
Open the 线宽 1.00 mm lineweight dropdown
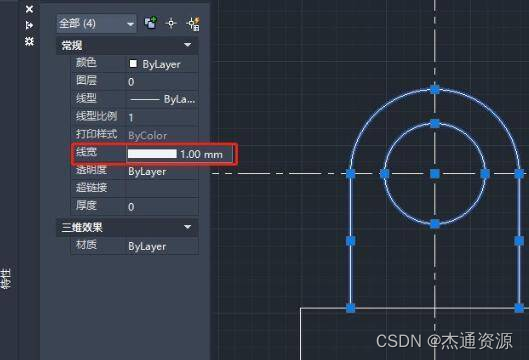pyautogui.click(x=180, y=154)
